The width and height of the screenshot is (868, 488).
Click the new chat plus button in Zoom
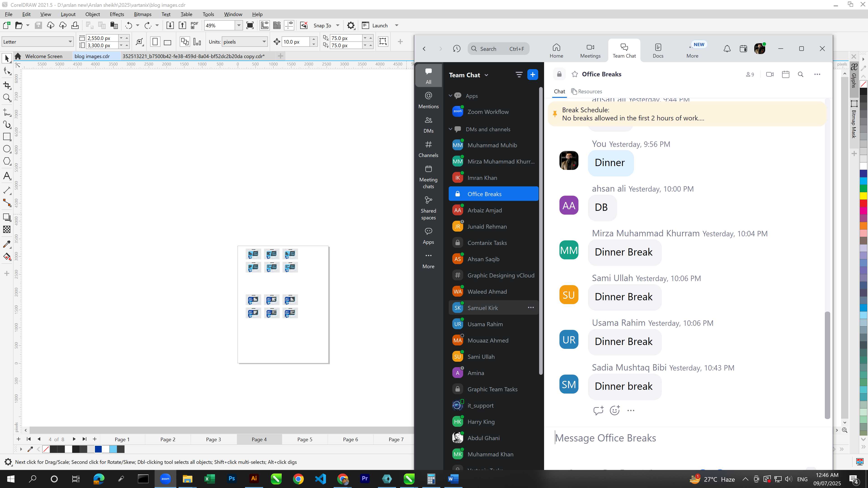533,75
